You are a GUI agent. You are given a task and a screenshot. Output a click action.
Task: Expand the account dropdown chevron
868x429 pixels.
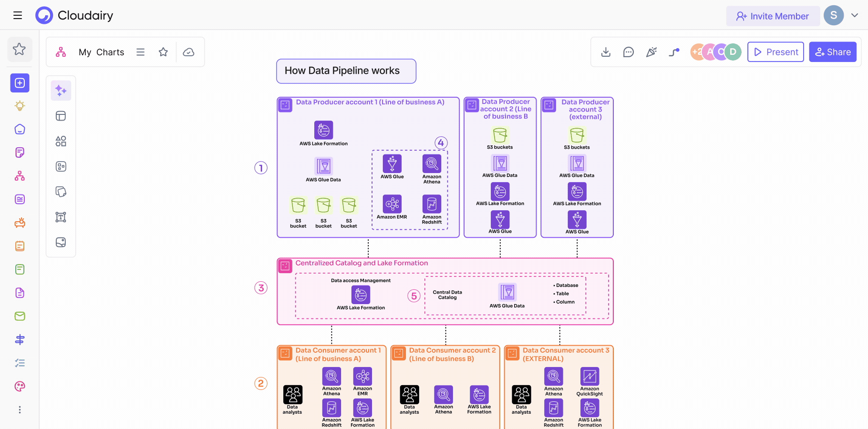click(x=855, y=15)
